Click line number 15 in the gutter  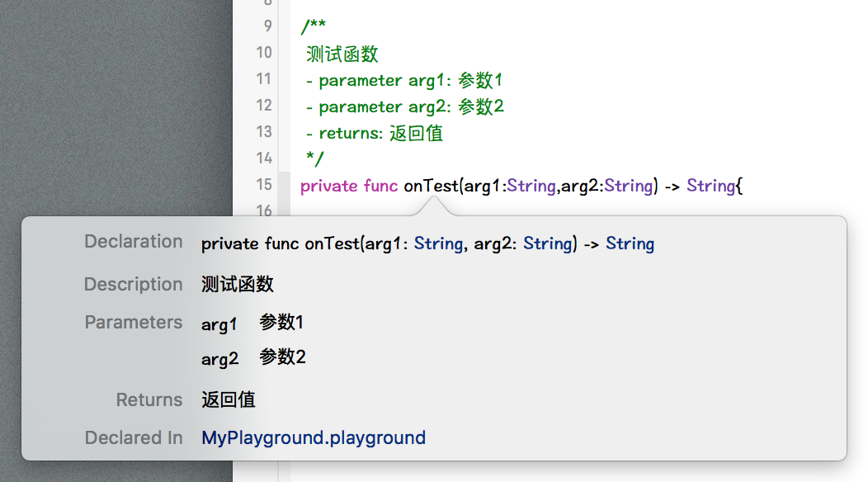(x=263, y=184)
